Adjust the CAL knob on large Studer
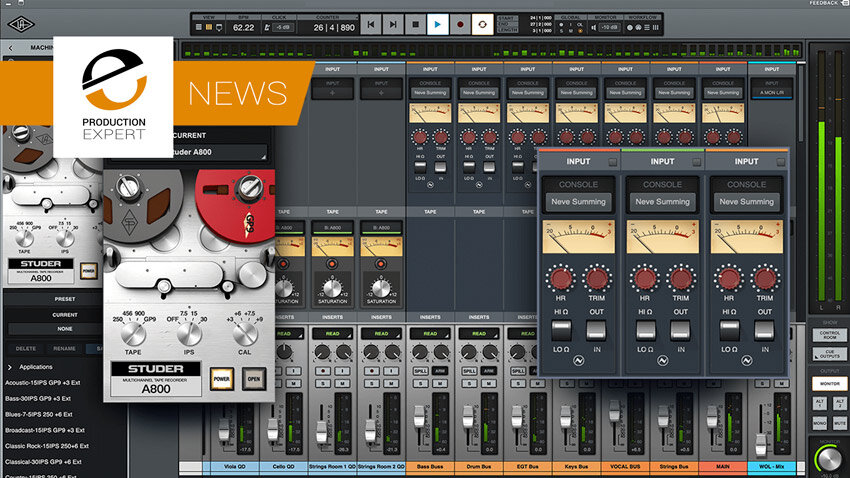This screenshot has width=850, height=478. coord(244,334)
